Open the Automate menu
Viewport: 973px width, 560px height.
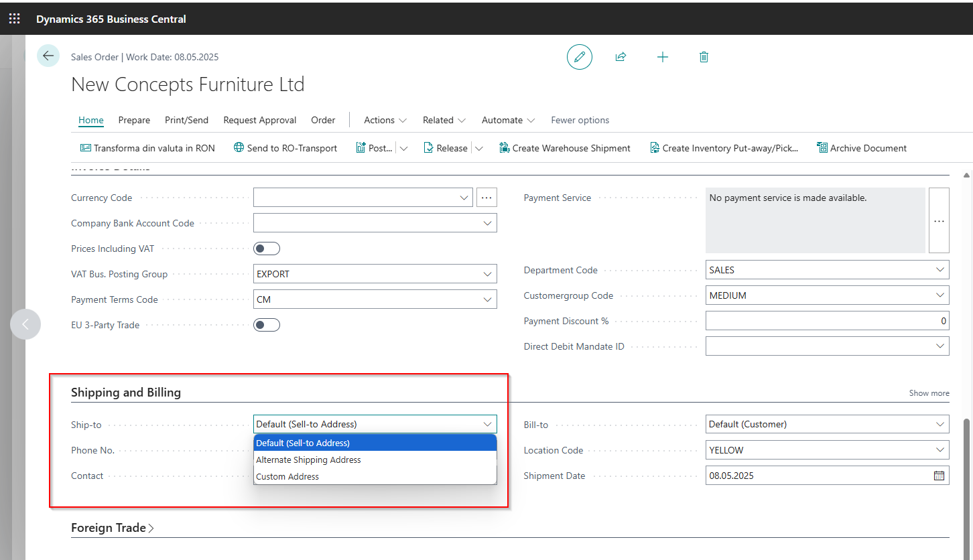coord(509,121)
